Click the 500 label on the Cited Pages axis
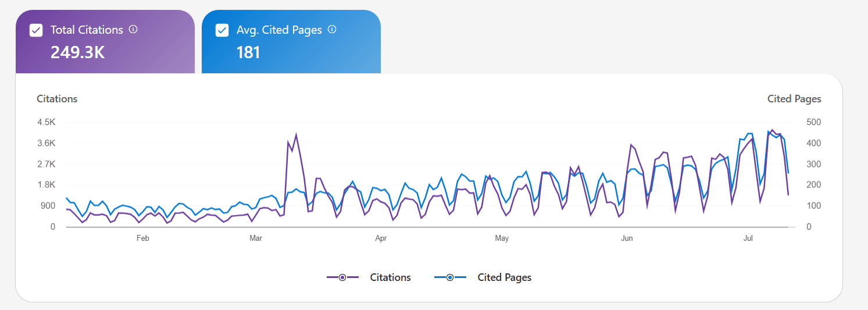This screenshot has height=310, width=868. tap(814, 122)
